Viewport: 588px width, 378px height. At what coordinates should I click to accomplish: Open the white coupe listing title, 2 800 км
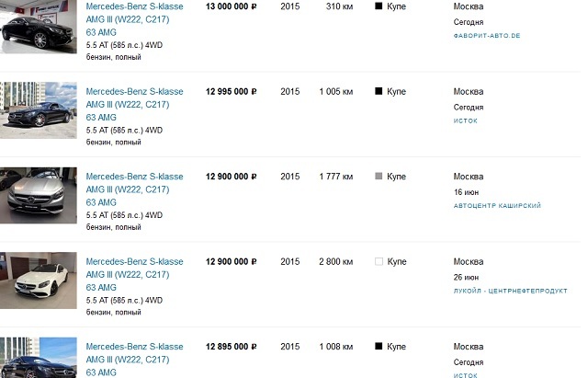coord(134,274)
